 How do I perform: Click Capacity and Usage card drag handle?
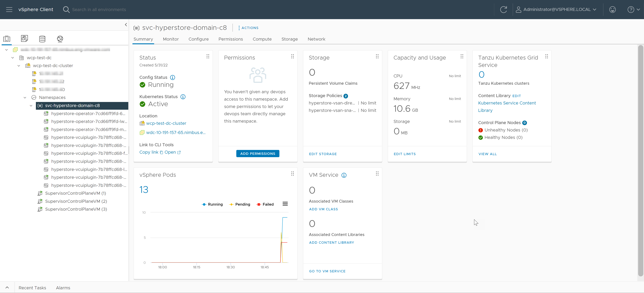coord(462,57)
